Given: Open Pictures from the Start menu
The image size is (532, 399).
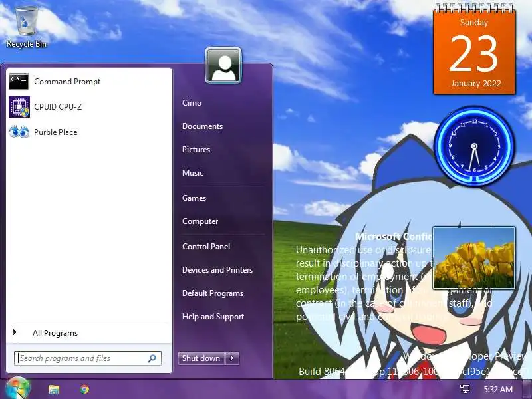Looking at the screenshot, I should [x=196, y=149].
